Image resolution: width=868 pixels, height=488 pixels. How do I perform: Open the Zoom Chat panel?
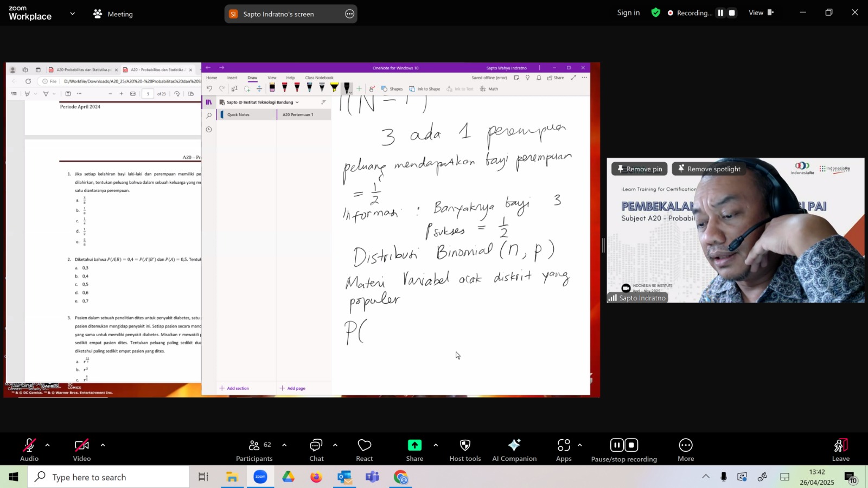coord(316,451)
